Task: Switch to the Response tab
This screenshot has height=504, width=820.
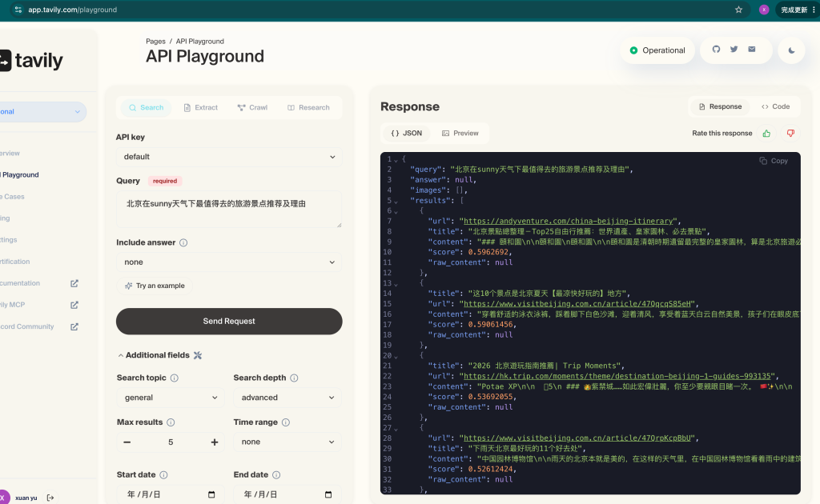Action: coord(720,106)
